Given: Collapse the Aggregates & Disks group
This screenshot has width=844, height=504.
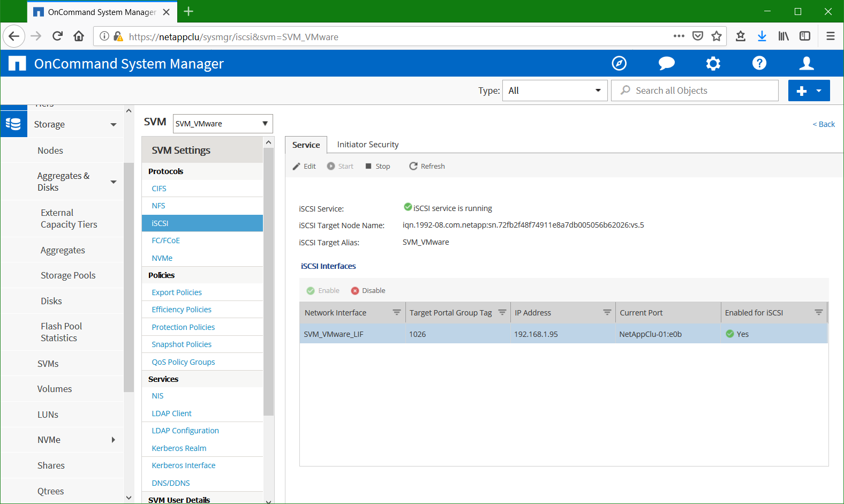Looking at the screenshot, I should (113, 182).
